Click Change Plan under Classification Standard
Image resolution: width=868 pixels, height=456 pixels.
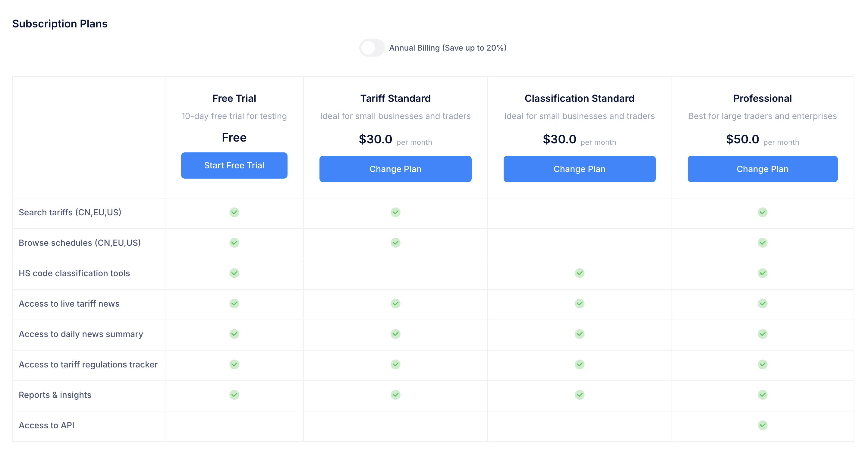pos(579,169)
